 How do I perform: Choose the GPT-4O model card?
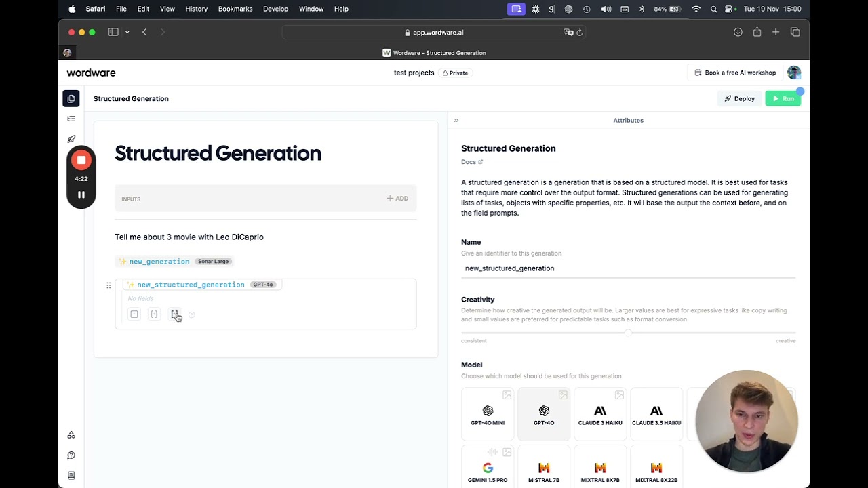coord(544,414)
